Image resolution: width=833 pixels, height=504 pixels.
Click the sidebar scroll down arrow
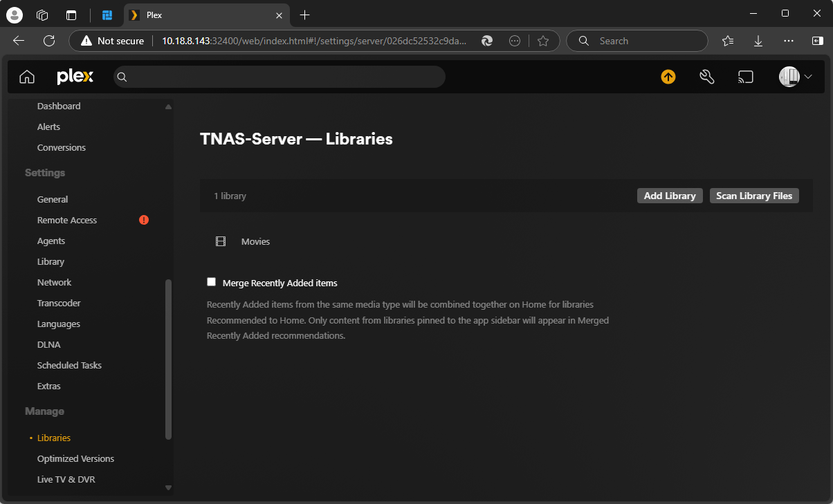pyautogui.click(x=168, y=487)
